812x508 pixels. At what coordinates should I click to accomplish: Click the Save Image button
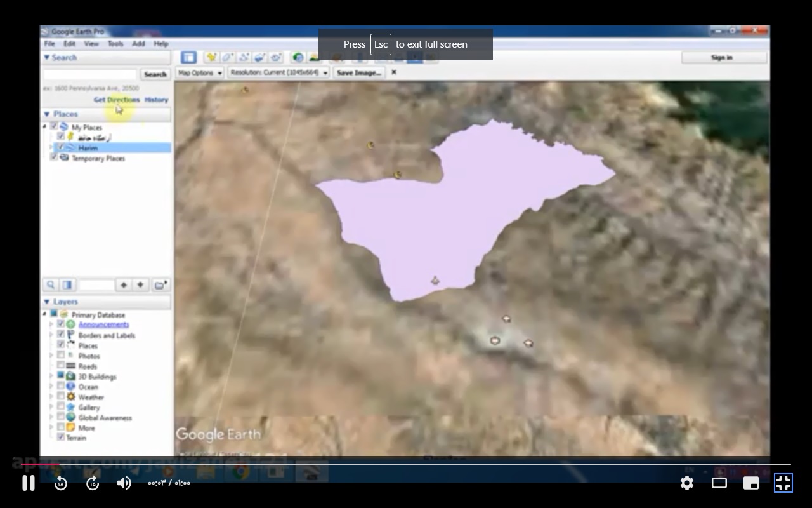tap(358, 72)
